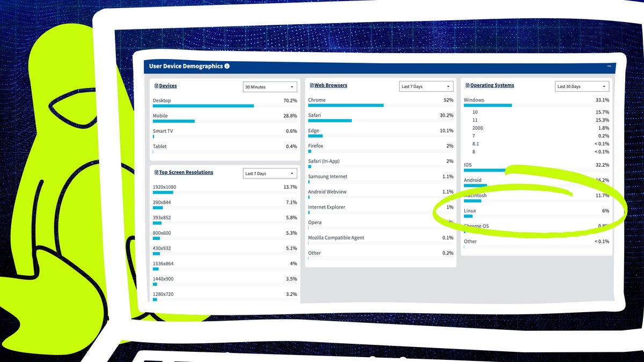This screenshot has width=644, height=362.
Task: Open the Operating Systems heading link
Action: click(x=492, y=85)
